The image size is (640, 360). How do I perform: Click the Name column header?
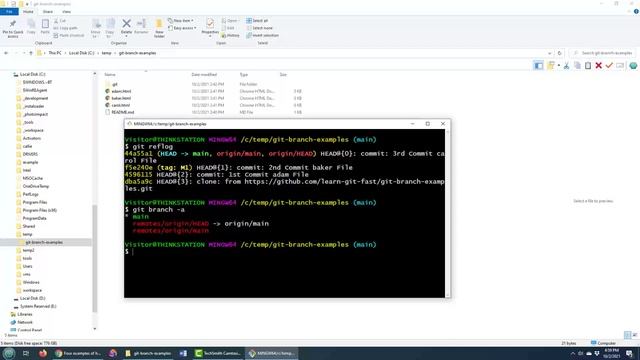110,75
